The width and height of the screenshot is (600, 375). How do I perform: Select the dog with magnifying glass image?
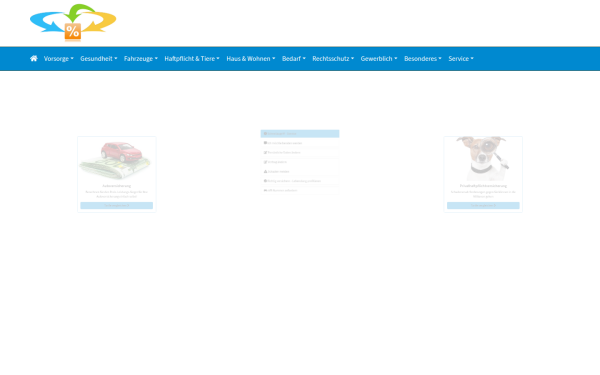point(483,158)
